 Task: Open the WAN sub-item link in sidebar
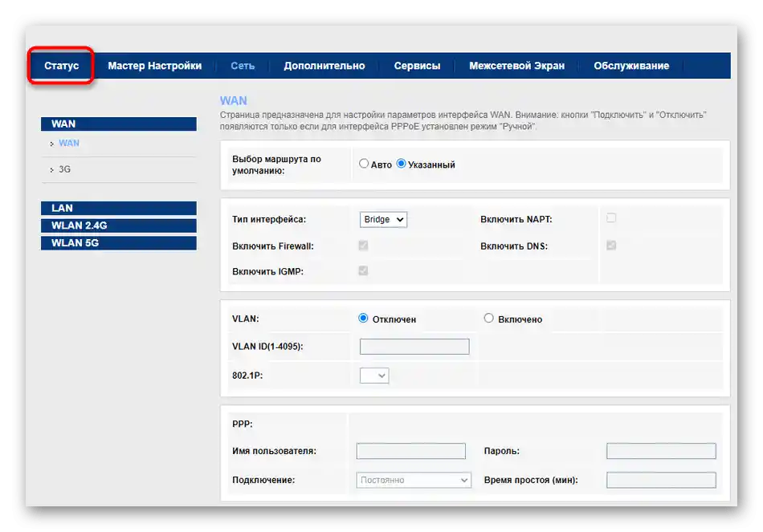[x=69, y=143]
